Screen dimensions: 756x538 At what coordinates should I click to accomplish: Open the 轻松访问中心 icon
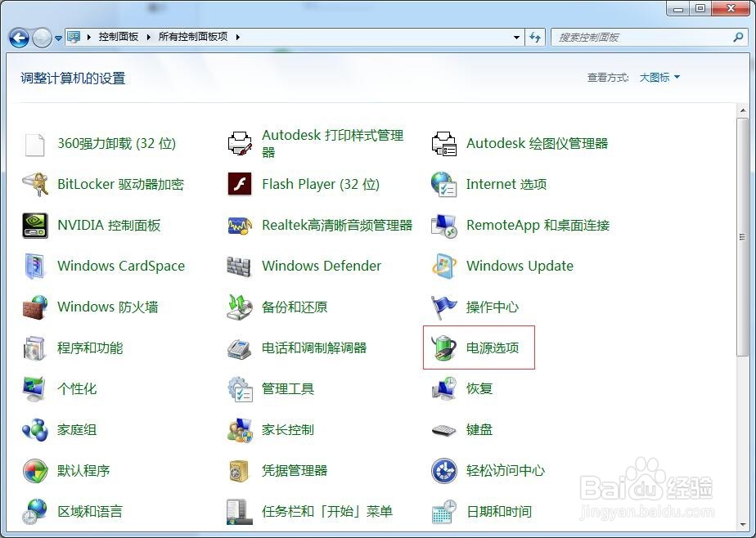coord(444,471)
